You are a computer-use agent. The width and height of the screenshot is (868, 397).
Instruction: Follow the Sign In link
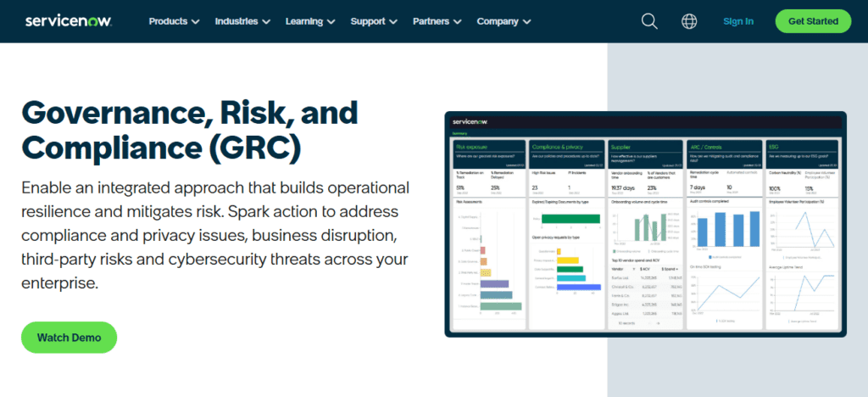[738, 21]
